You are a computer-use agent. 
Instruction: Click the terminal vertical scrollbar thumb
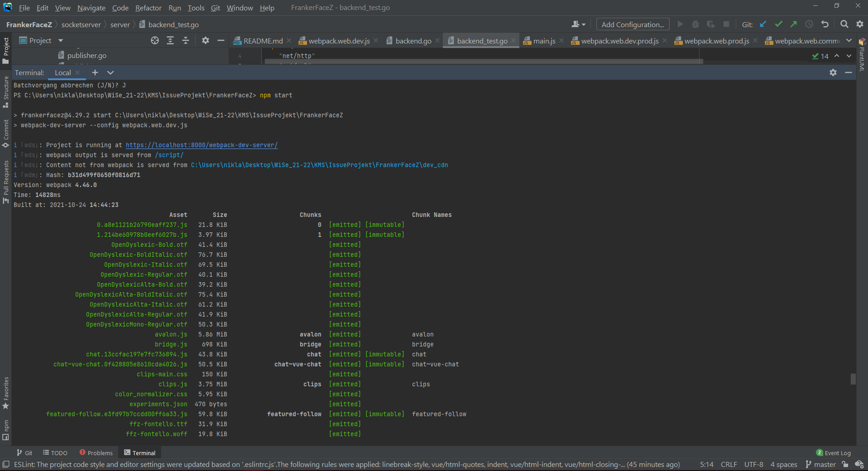853,379
